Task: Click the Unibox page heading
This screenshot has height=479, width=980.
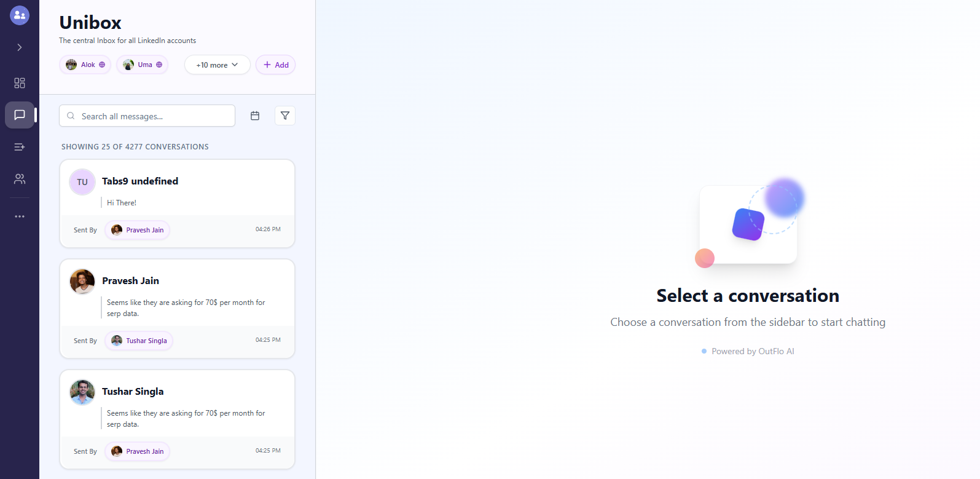Action: (x=90, y=23)
